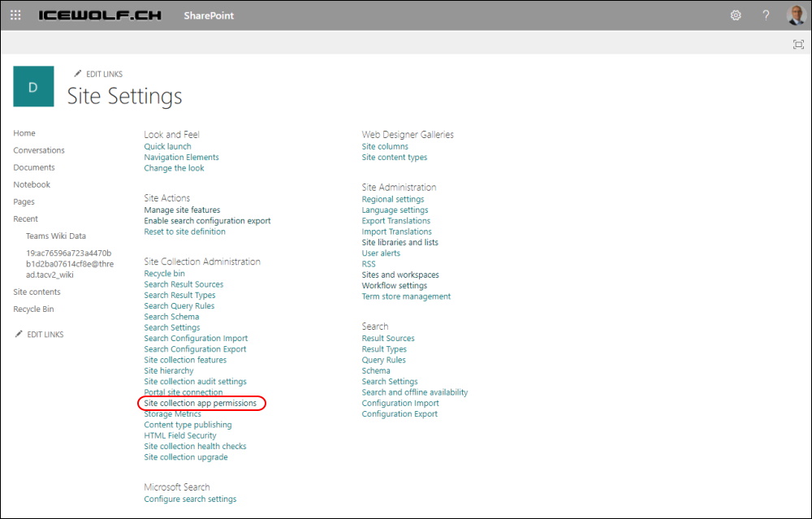The image size is (812, 519).
Task: Open Search Configuration Export link
Action: point(195,349)
